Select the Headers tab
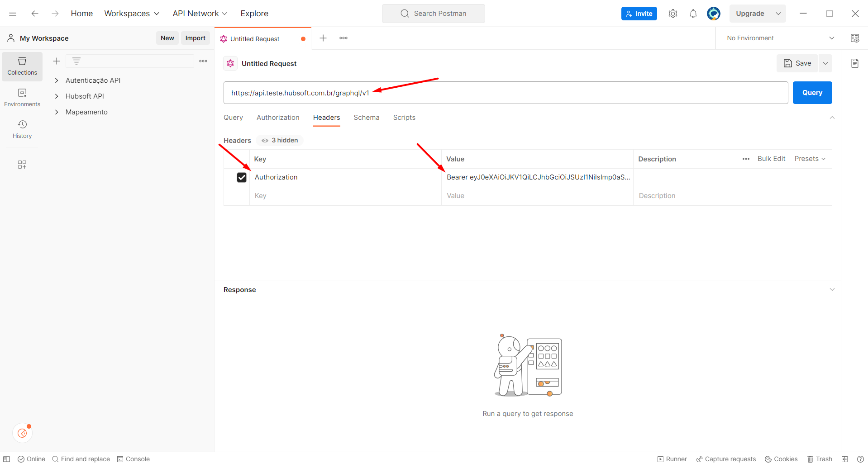This screenshot has height=463, width=868. click(326, 118)
